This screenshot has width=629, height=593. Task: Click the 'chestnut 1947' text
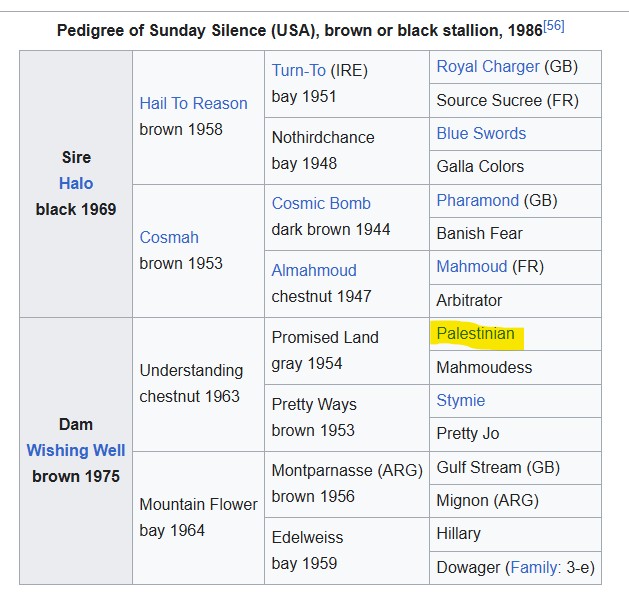tap(321, 296)
